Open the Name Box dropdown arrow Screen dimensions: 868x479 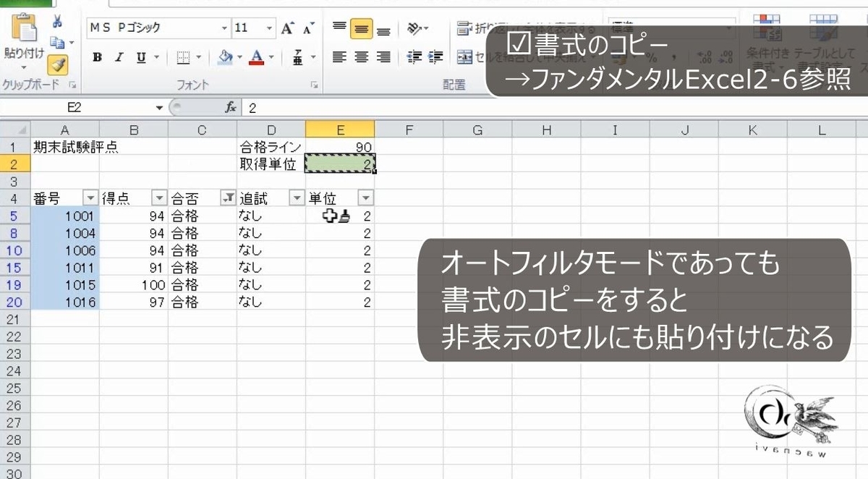tap(160, 108)
